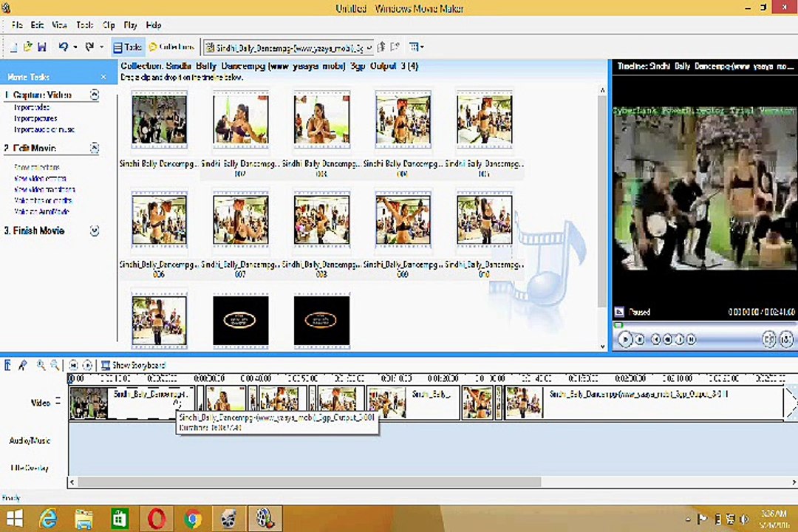Toggle the Tasks pane button
The height and width of the screenshot is (532, 798).
128,47
